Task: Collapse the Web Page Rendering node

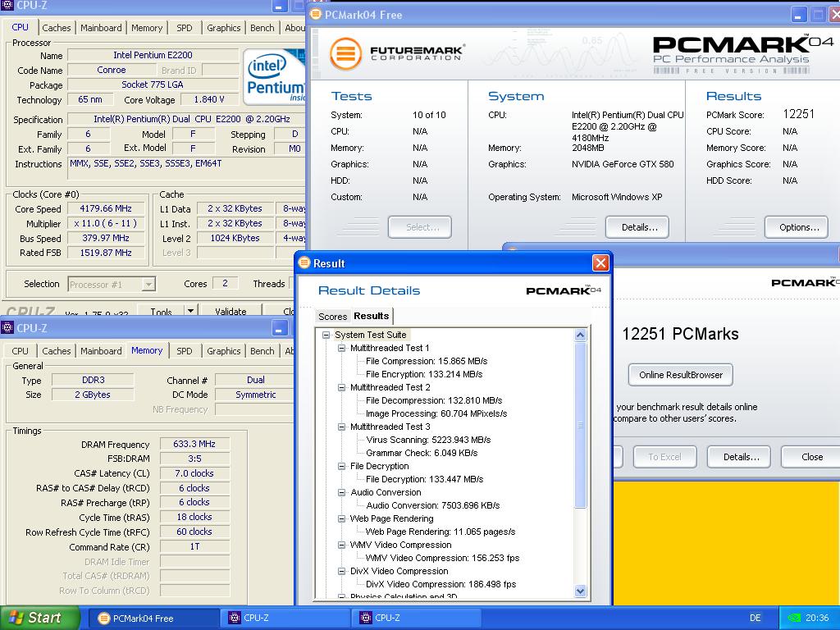Action: click(x=342, y=518)
